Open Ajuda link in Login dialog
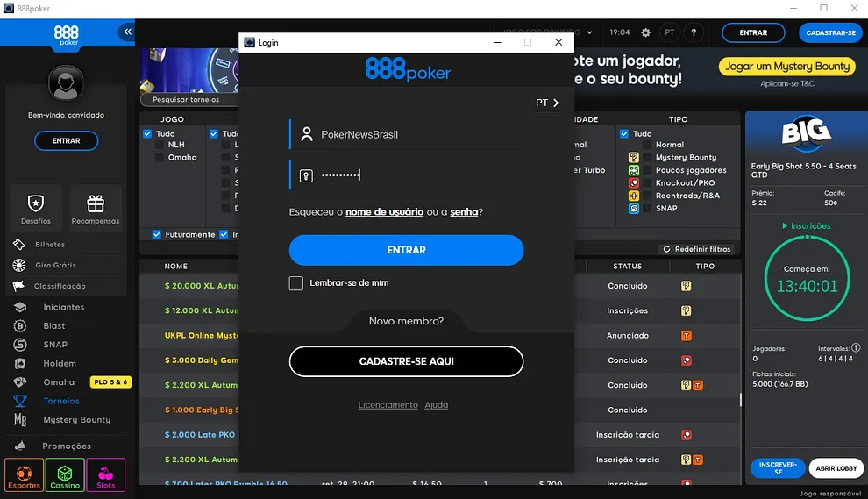The image size is (868, 499). click(437, 405)
